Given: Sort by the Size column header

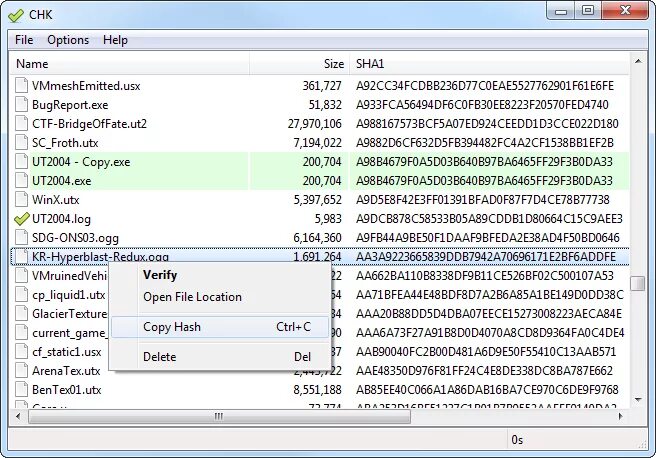Looking at the screenshot, I should tap(300, 64).
